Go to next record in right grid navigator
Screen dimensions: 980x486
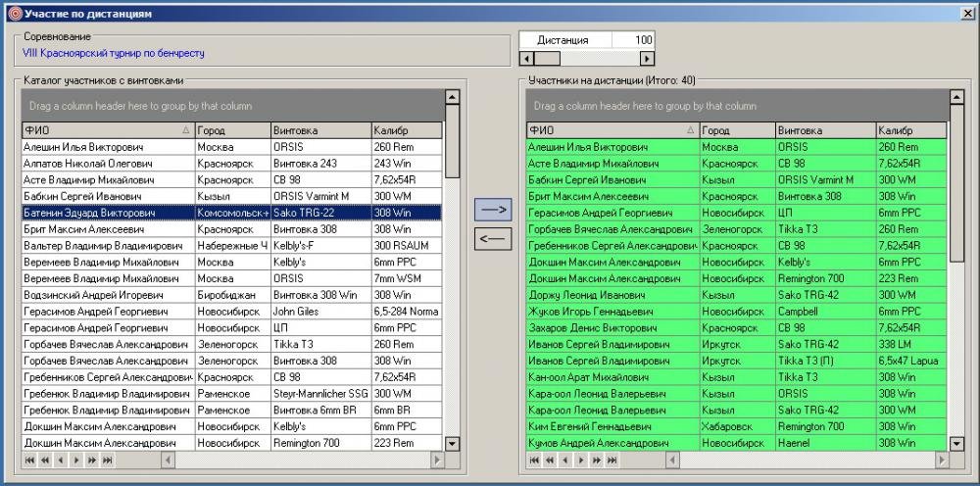tap(581, 460)
